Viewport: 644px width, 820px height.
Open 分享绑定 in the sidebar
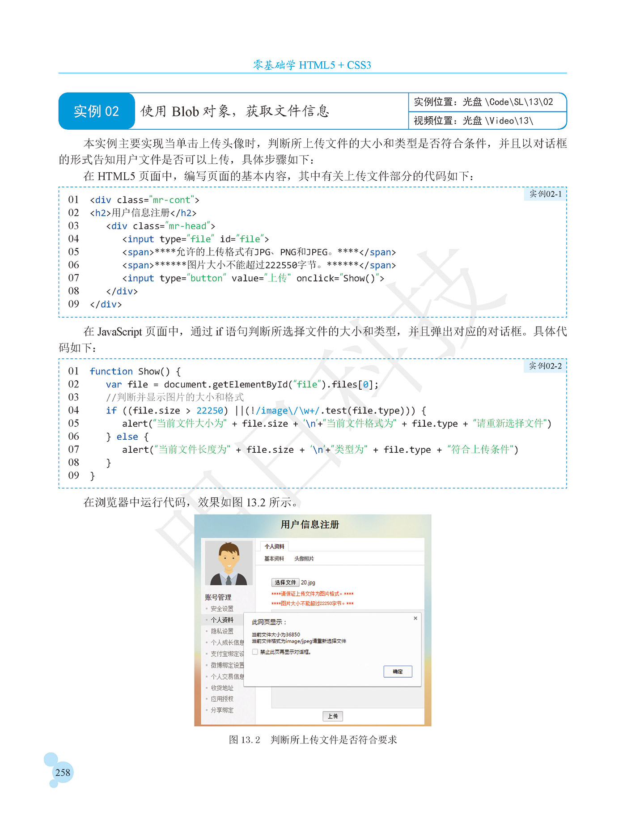pos(222,710)
